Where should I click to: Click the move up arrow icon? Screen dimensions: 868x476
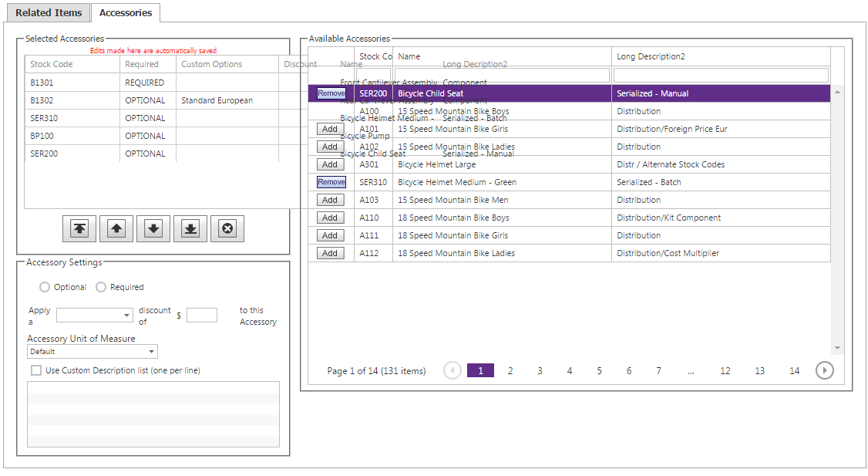point(116,228)
